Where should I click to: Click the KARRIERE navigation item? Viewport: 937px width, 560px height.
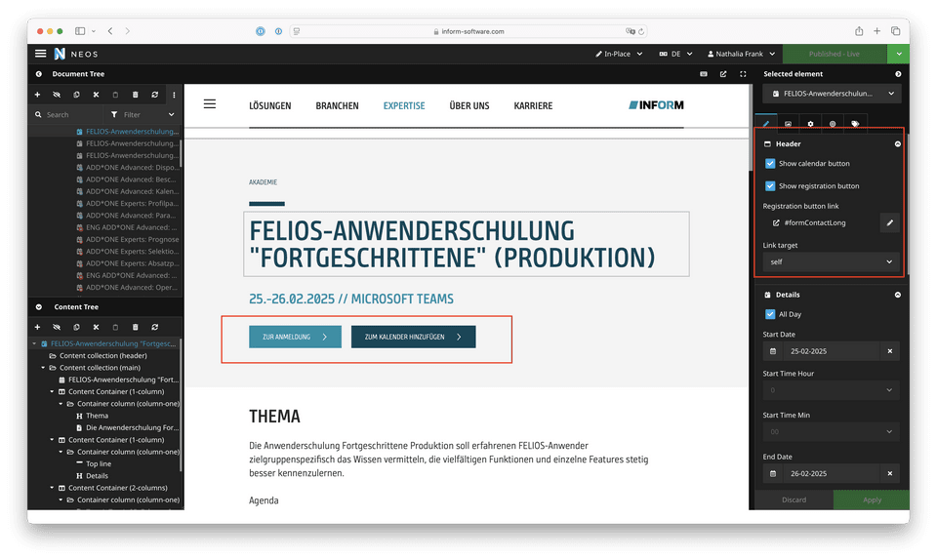coord(533,105)
